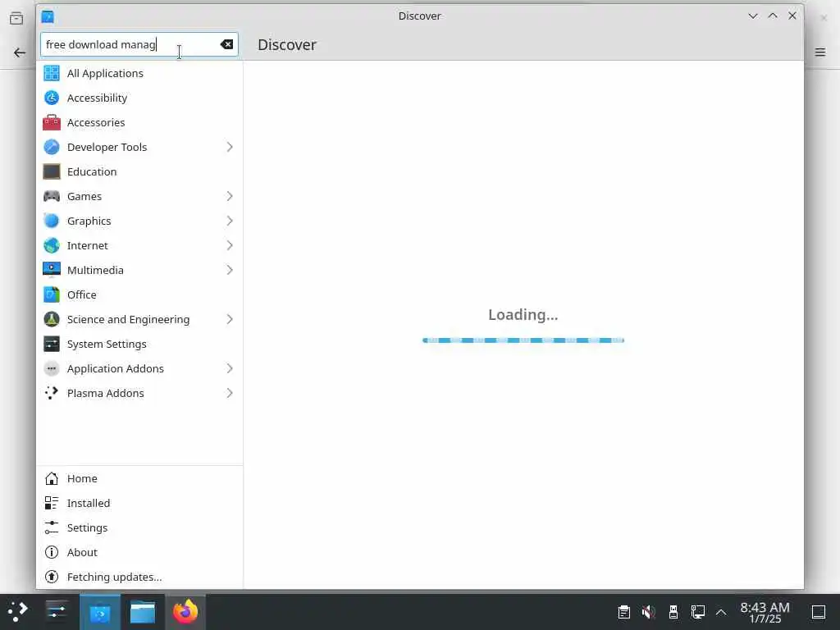Viewport: 840px width, 630px height.
Task: Click the network tray icon
Action: click(698, 612)
